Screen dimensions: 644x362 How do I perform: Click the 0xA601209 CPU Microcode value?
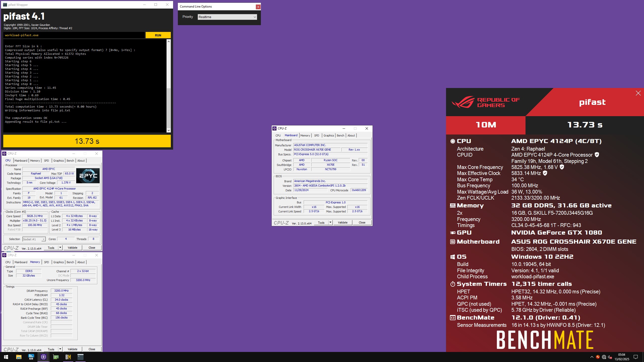pos(359,190)
